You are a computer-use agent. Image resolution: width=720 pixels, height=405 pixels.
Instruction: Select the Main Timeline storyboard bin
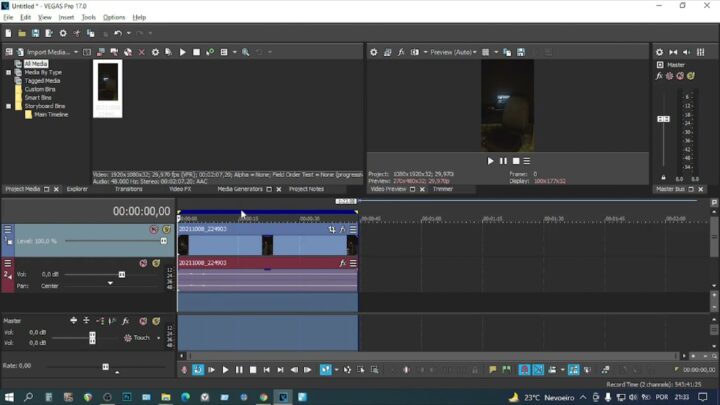tap(51, 114)
